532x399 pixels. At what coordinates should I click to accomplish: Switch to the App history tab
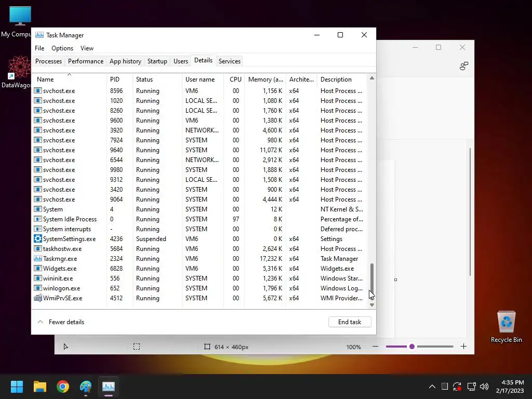coord(125,61)
